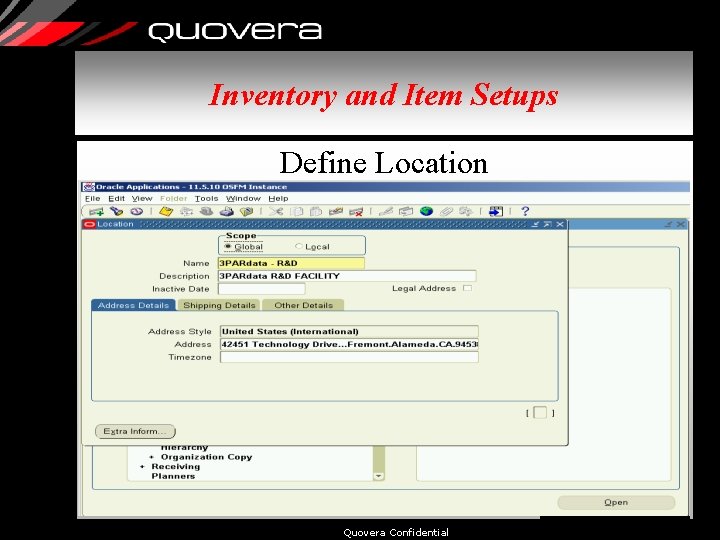Expand the Receiving tree node
This screenshot has width=720, height=540.
click(x=142, y=467)
